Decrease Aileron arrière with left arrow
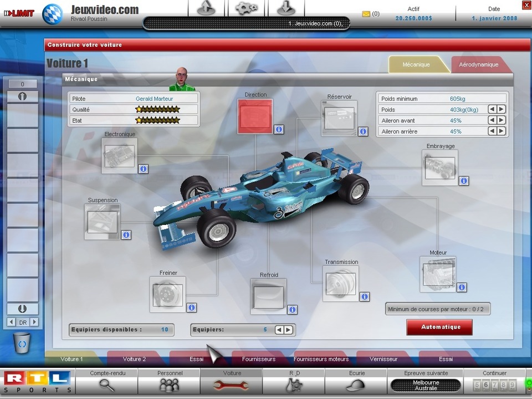532x399 pixels. [492, 131]
